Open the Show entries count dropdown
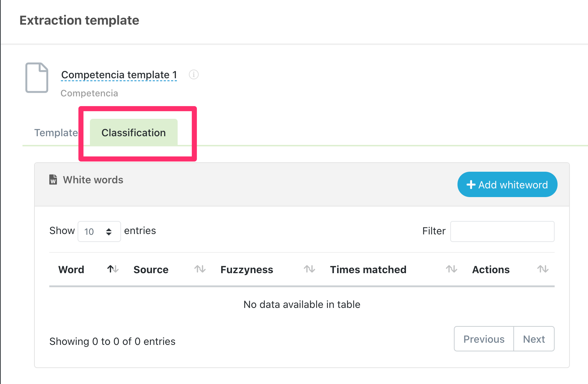588x384 pixels. pos(99,231)
